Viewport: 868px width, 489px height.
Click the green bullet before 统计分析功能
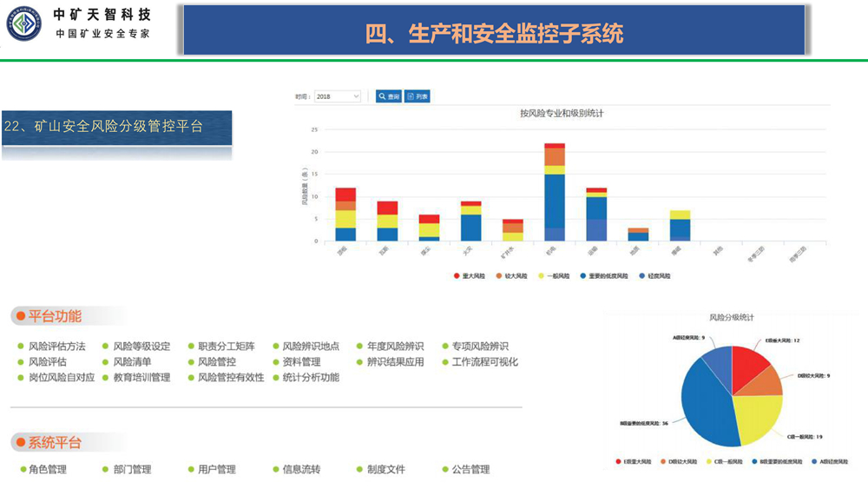coord(275,378)
